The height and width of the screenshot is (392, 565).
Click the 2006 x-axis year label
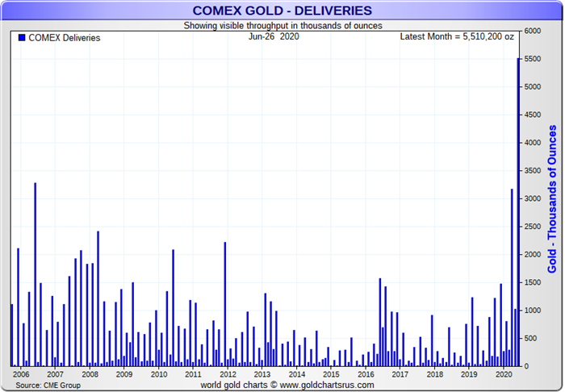pos(21,374)
